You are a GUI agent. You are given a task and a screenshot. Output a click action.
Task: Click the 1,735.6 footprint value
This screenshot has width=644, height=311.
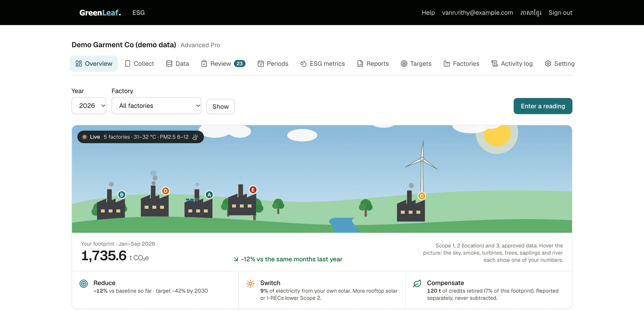pos(104,256)
